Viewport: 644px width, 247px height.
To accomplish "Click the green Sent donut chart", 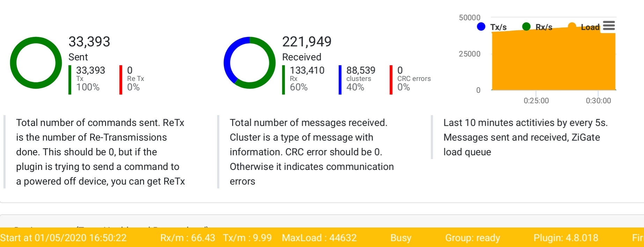I will 36,63.
